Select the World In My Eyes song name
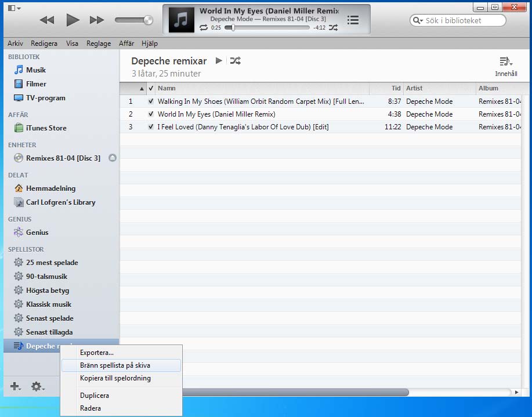Viewport: 532px width, 417px height. click(x=216, y=114)
